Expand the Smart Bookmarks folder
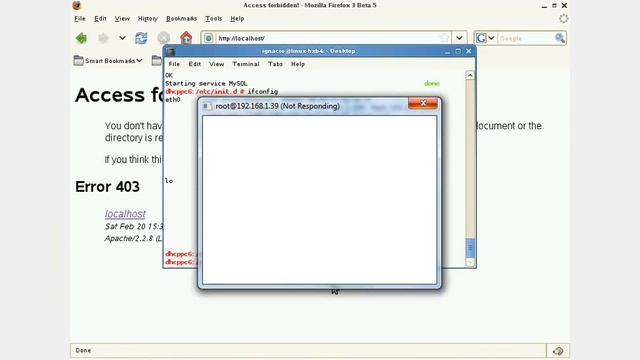 (x=108, y=60)
